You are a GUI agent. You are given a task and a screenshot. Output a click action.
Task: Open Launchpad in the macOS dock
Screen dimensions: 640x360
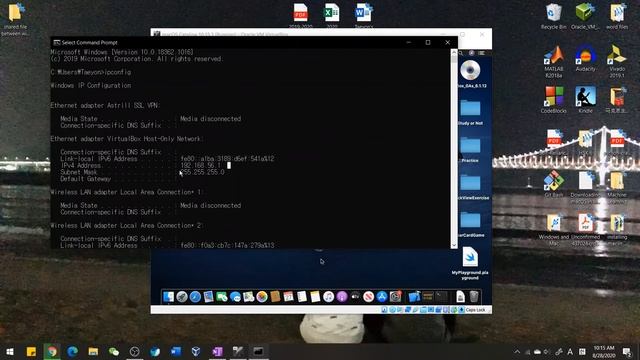coord(182,297)
